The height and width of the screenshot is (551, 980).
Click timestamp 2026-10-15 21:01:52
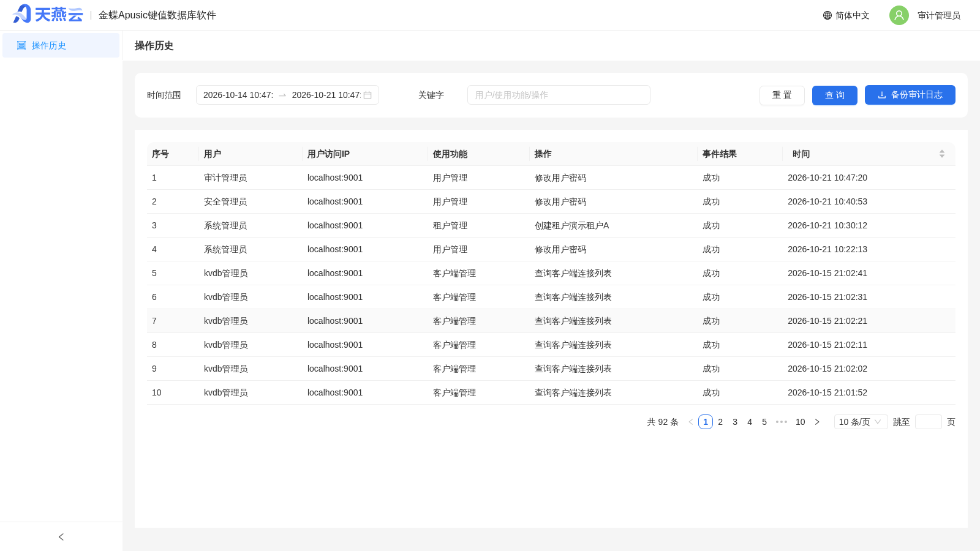tap(827, 392)
